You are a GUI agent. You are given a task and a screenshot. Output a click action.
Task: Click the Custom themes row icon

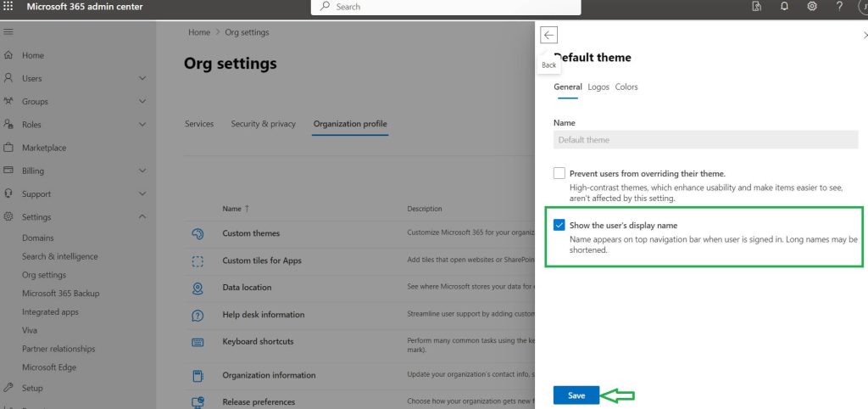198,233
